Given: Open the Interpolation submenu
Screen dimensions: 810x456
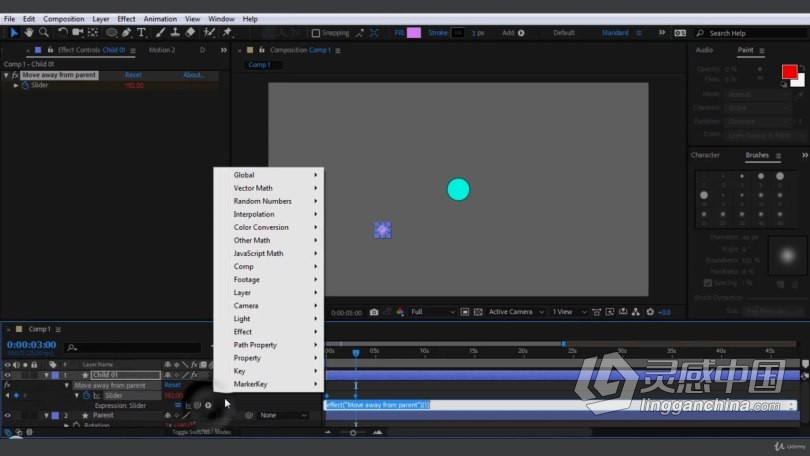Looking at the screenshot, I should pyautogui.click(x=269, y=214).
